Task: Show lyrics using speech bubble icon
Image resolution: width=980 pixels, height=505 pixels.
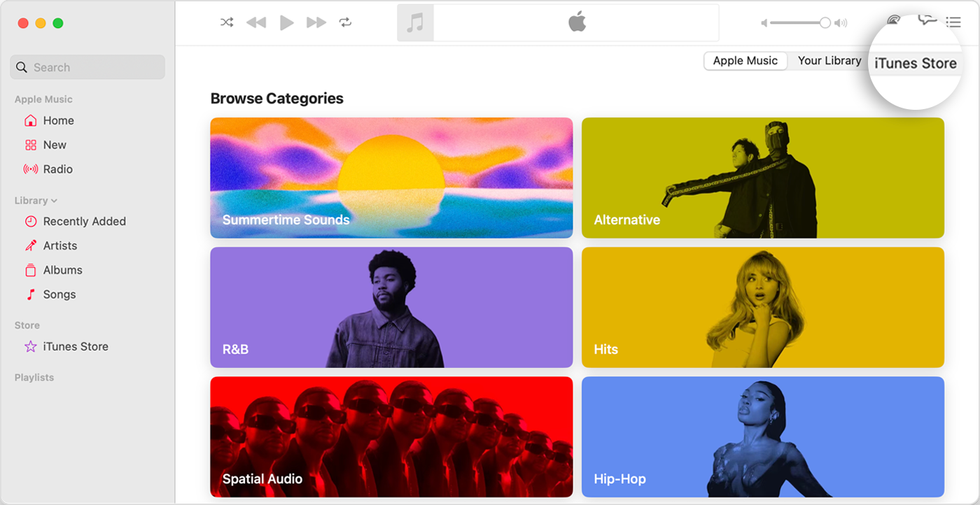Action: [x=927, y=20]
